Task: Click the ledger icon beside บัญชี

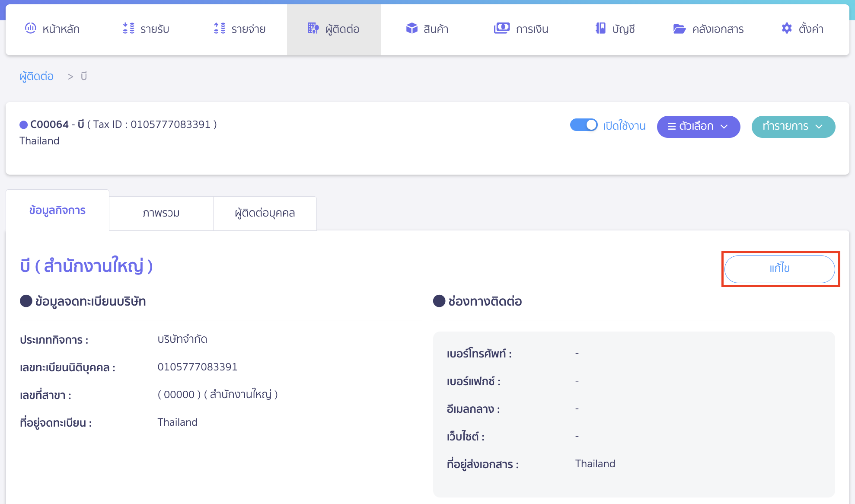Action: (x=600, y=29)
